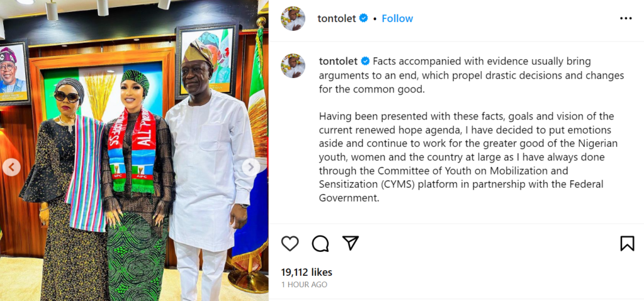Click the avatar beside the caption
This screenshot has width=644, height=301.
(293, 65)
